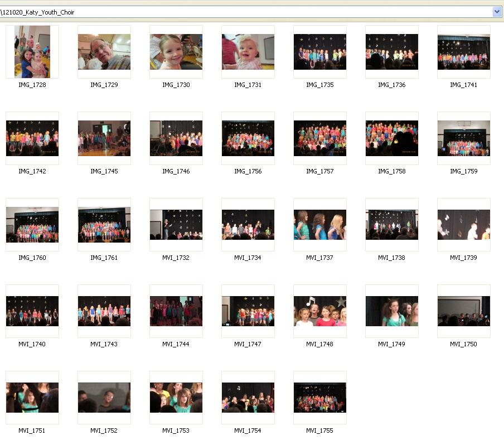Select the MVI_1734 video thumbnail
The height and width of the screenshot is (445, 504).
(x=248, y=225)
